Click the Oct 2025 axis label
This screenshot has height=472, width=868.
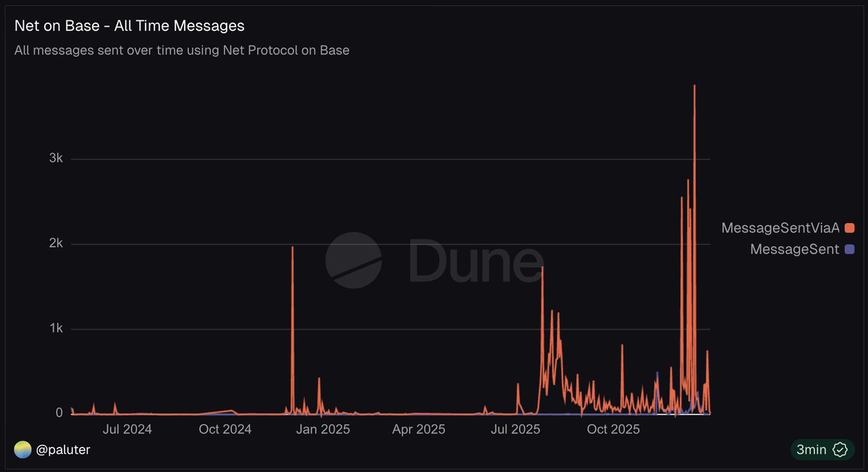pyautogui.click(x=613, y=429)
